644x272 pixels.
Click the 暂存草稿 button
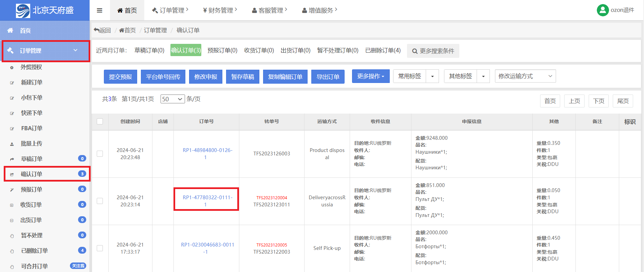243,77
